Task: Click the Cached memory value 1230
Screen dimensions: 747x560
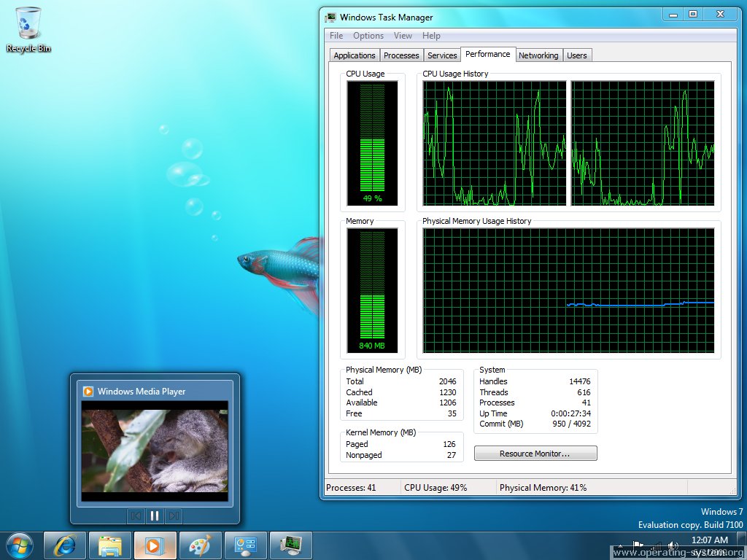Action: pyautogui.click(x=447, y=392)
